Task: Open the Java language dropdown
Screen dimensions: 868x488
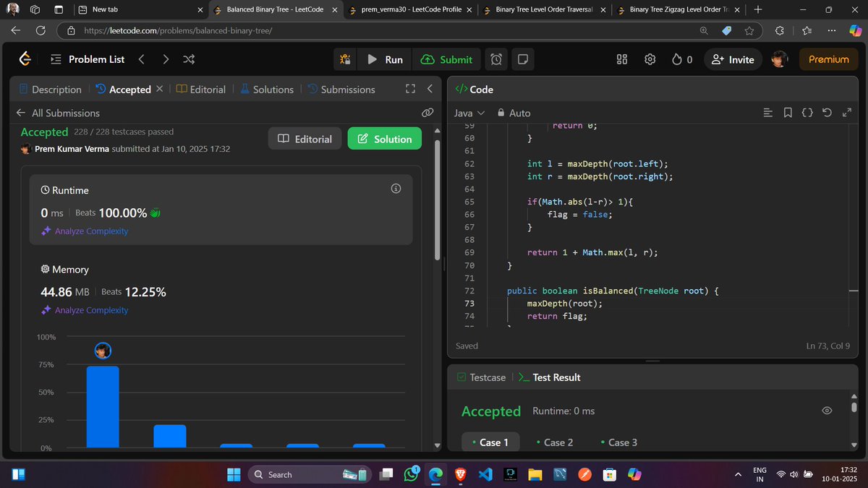Action: click(x=469, y=113)
